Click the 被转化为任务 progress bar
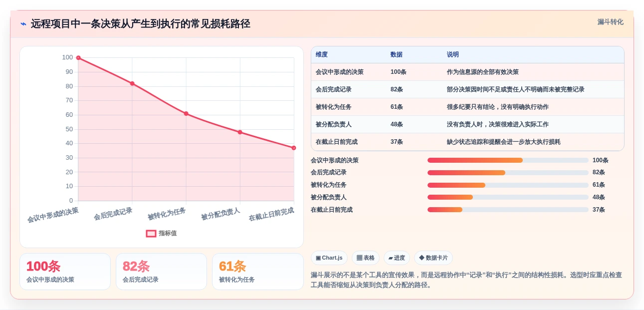 point(508,185)
